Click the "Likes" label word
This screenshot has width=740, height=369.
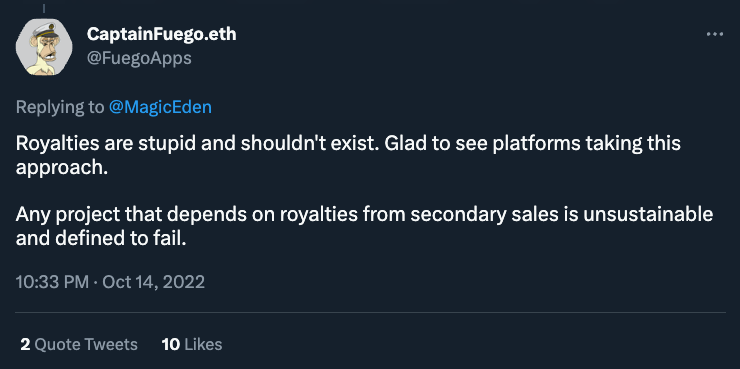click(203, 344)
